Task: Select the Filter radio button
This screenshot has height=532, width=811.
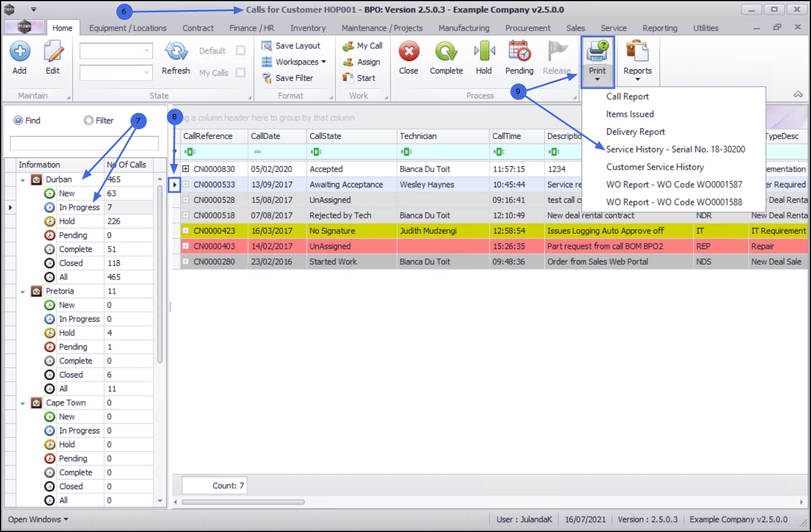Action: (x=89, y=120)
